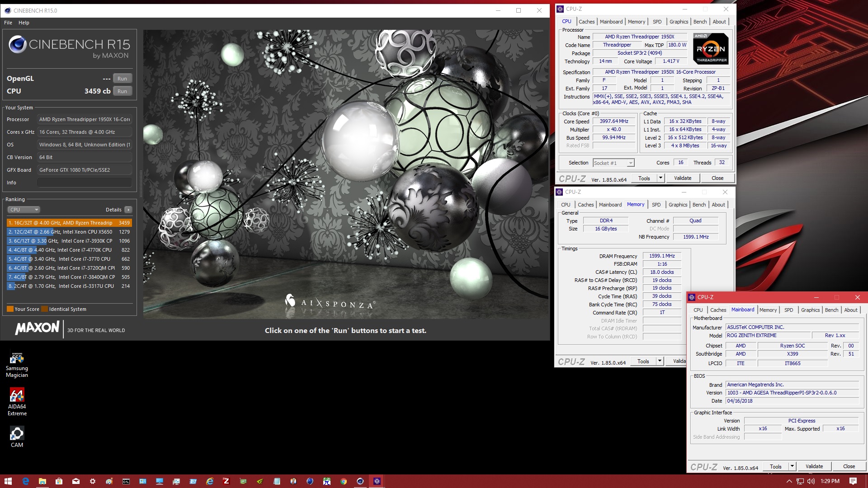Open Mail app from taskbar
The height and width of the screenshot is (488, 868).
[75, 481]
